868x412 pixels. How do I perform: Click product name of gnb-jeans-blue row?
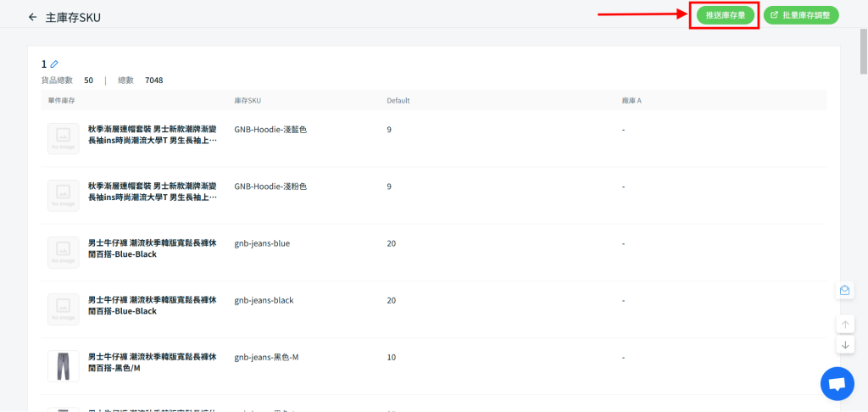click(x=153, y=248)
